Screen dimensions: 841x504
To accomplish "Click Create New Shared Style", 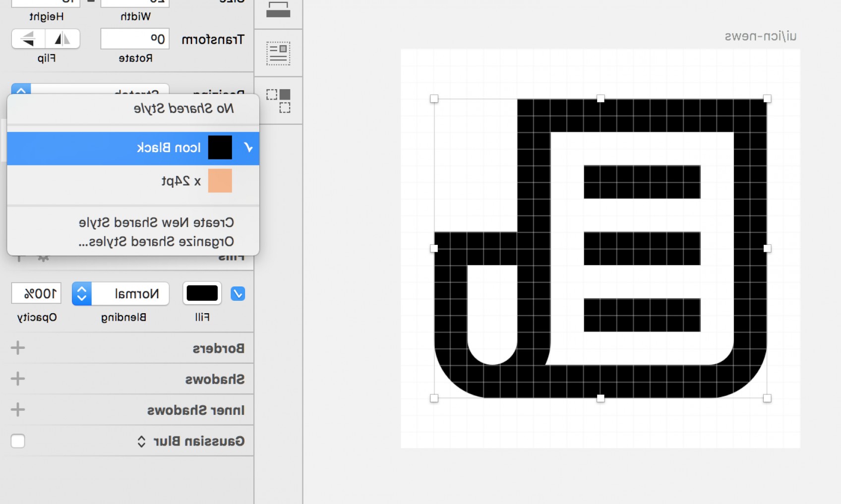I will tap(156, 222).
